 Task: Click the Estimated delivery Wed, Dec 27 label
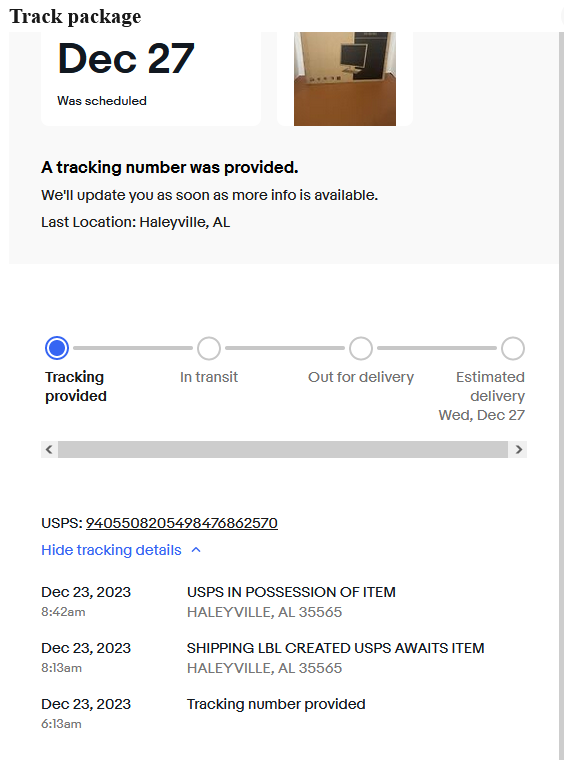[x=482, y=396]
